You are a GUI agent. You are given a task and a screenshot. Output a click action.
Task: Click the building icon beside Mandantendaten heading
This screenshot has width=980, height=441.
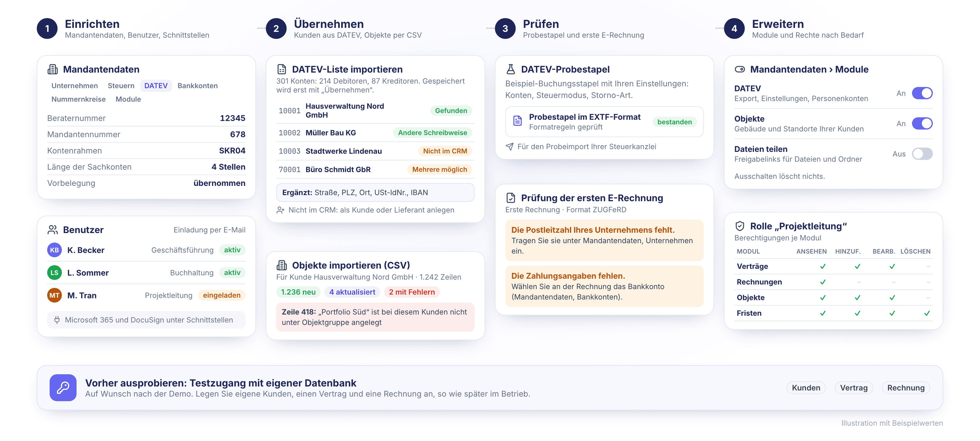coord(52,69)
